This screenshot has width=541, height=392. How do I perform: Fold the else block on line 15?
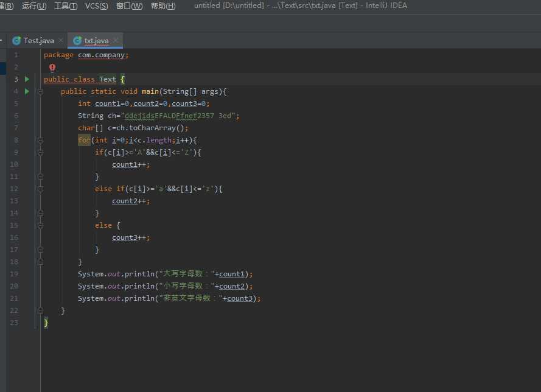40,225
